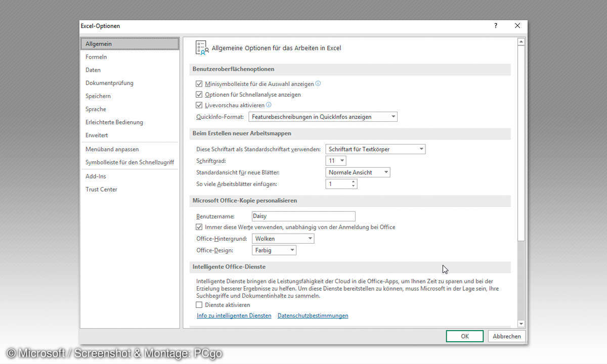Open the Standardschriftart dropdown
This screenshot has width=607, height=364.
[x=375, y=149]
